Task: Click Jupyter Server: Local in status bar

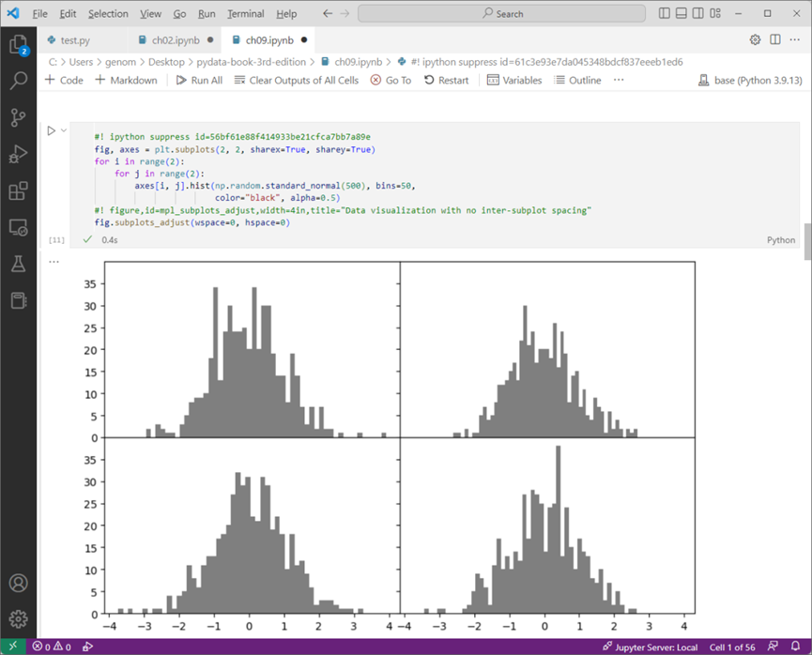Action: point(650,647)
